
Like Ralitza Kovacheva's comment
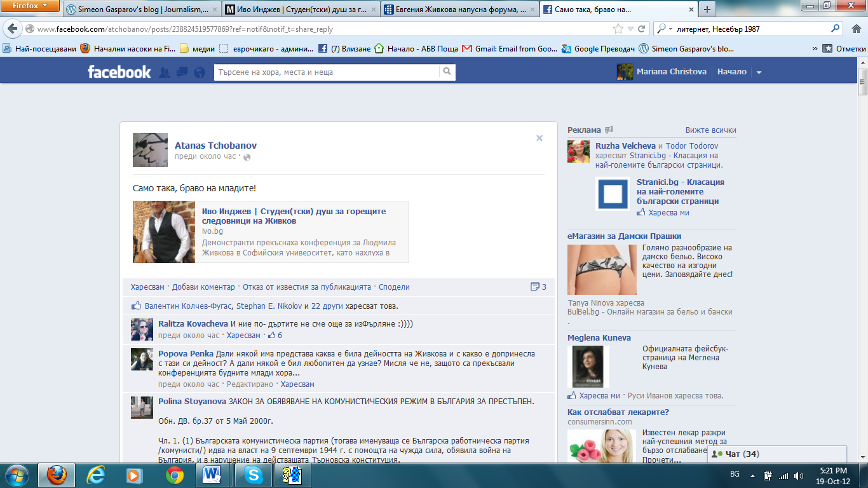243,335
